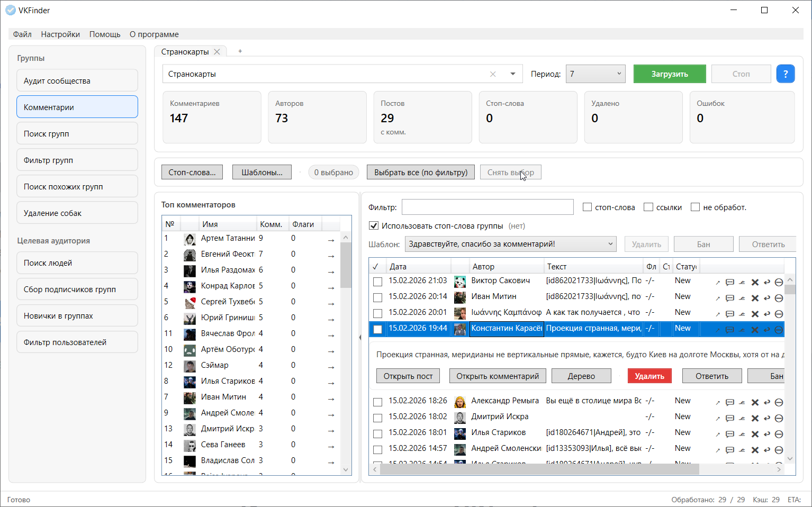Image resolution: width=812 pixels, height=507 pixels.
Task: Expand the Период dropdown
Action: pos(618,74)
